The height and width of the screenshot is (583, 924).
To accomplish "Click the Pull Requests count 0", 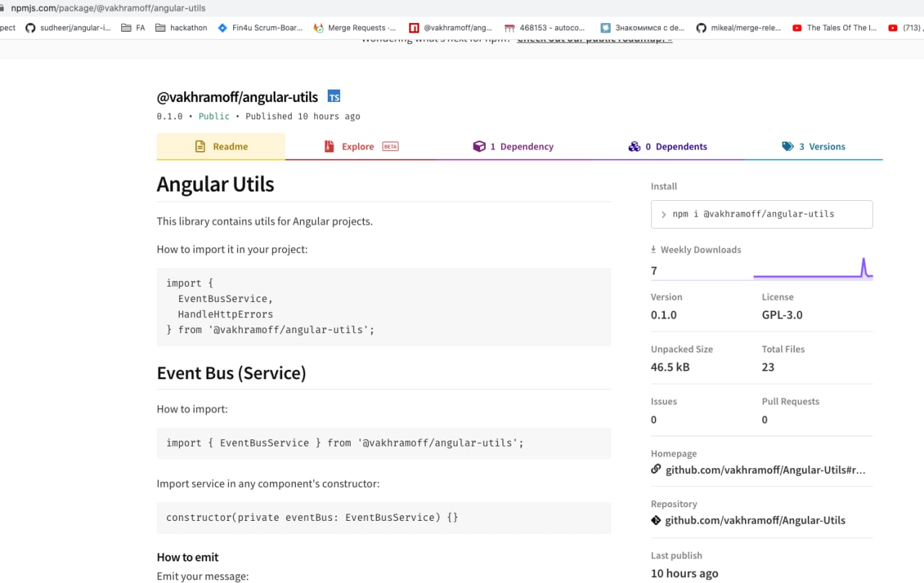I will pyautogui.click(x=764, y=420).
